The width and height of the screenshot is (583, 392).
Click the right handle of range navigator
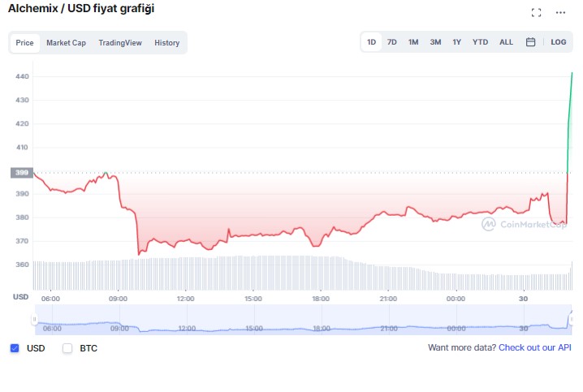pyautogui.click(x=572, y=319)
